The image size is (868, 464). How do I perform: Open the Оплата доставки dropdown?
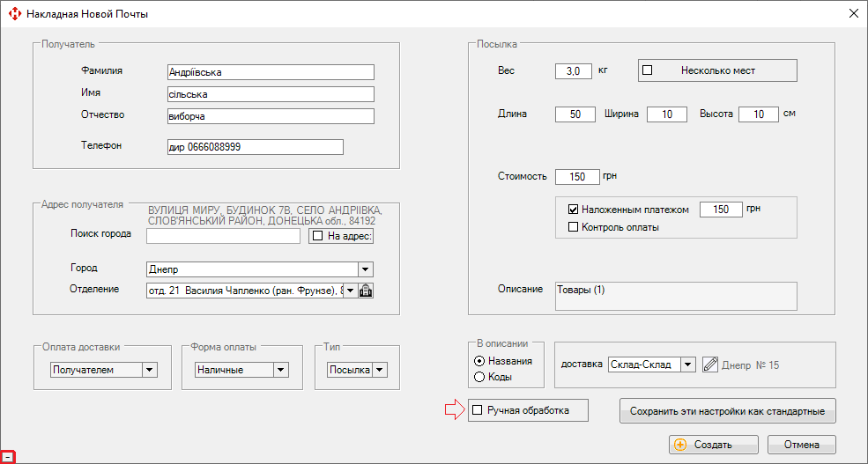point(149,371)
